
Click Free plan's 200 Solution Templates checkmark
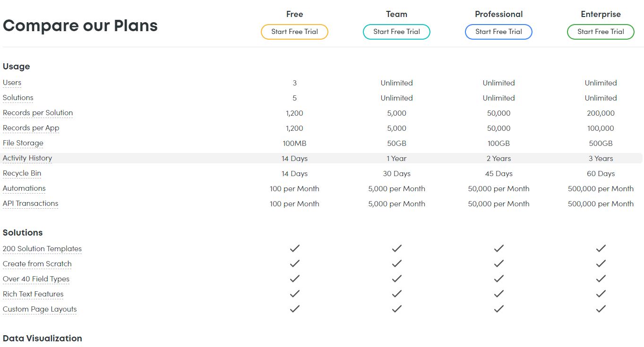294,248
